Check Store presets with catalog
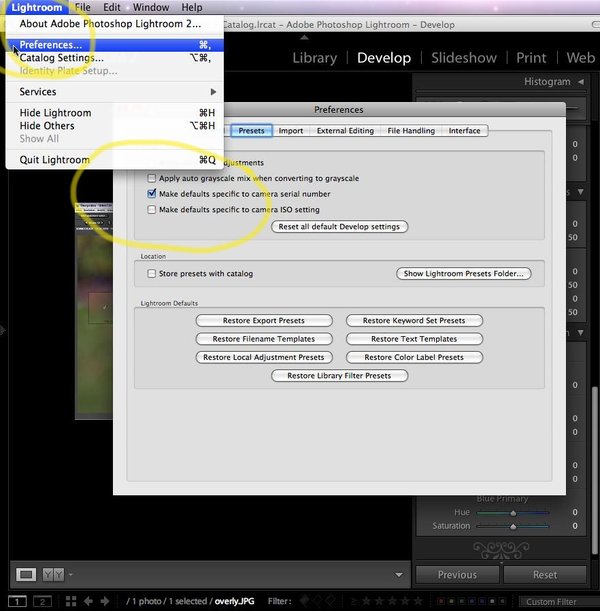 [151, 273]
